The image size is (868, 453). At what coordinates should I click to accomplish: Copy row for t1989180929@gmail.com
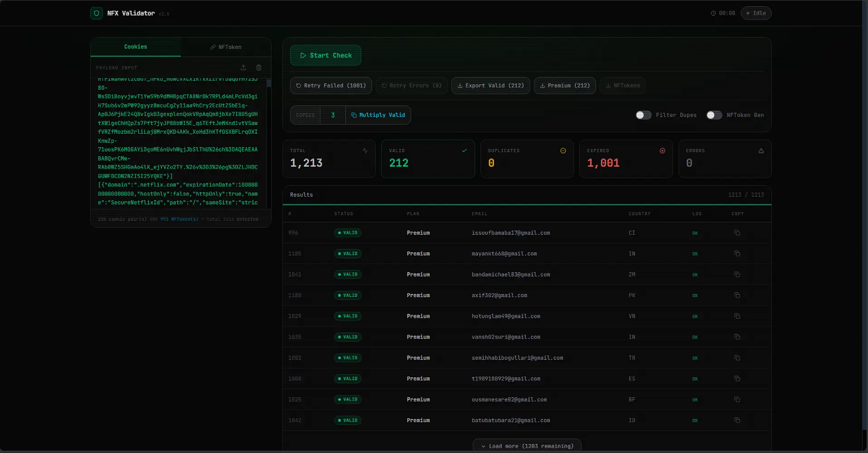[x=737, y=379]
